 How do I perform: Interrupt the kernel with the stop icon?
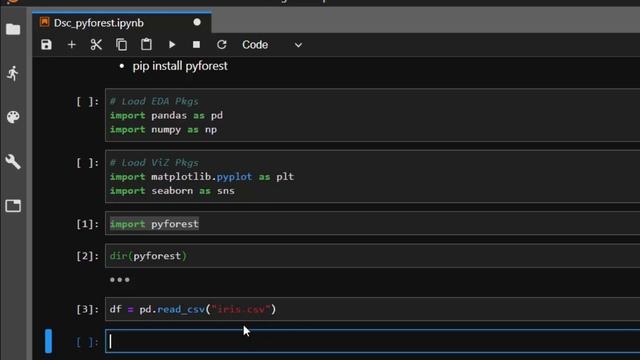tap(196, 44)
